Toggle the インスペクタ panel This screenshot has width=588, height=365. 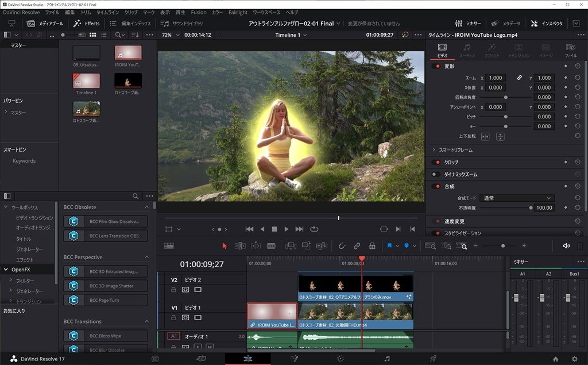pos(547,24)
